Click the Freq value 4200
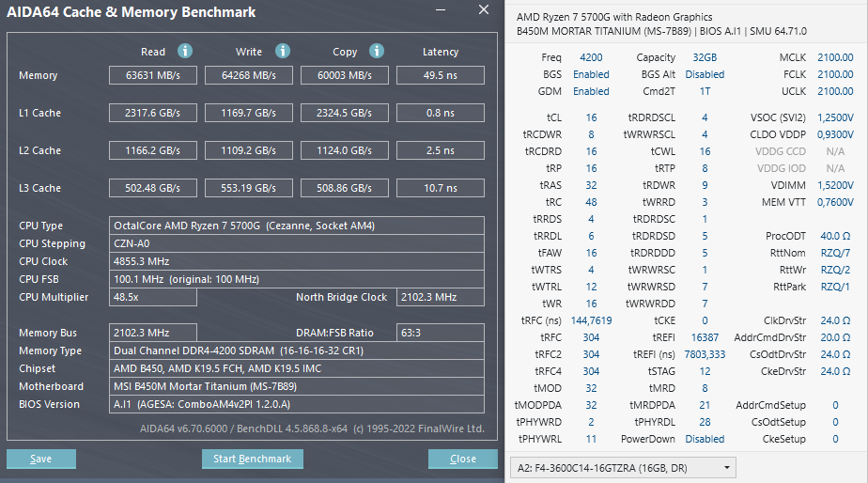The image size is (868, 483). click(x=591, y=57)
